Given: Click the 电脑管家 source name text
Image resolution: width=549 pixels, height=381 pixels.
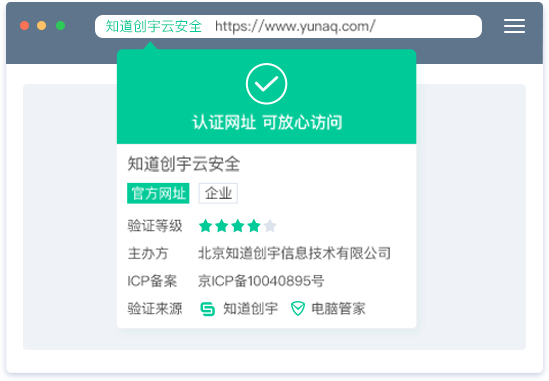Looking at the screenshot, I should click(338, 309).
